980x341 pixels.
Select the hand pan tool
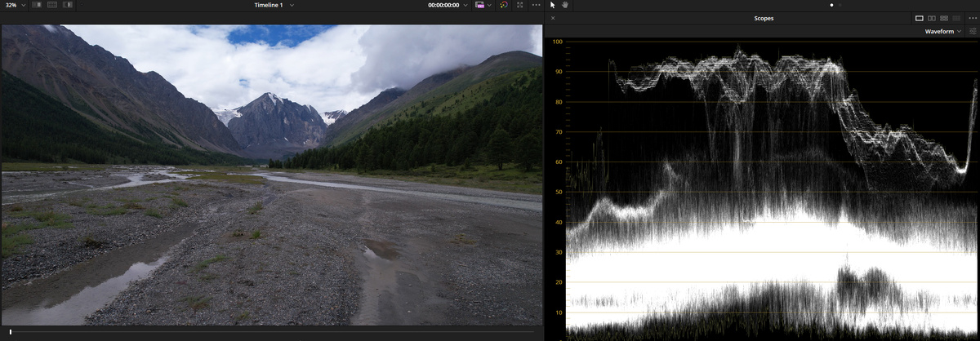[565, 5]
